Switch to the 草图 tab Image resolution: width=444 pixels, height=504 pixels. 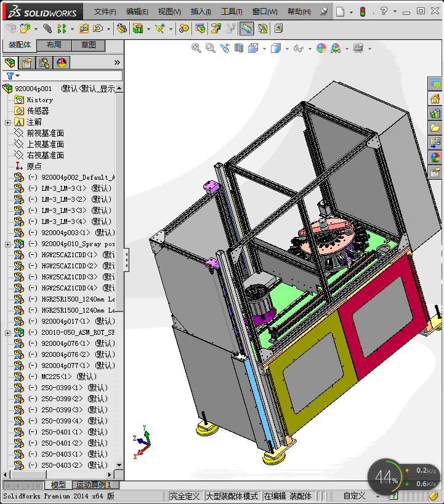89,45
